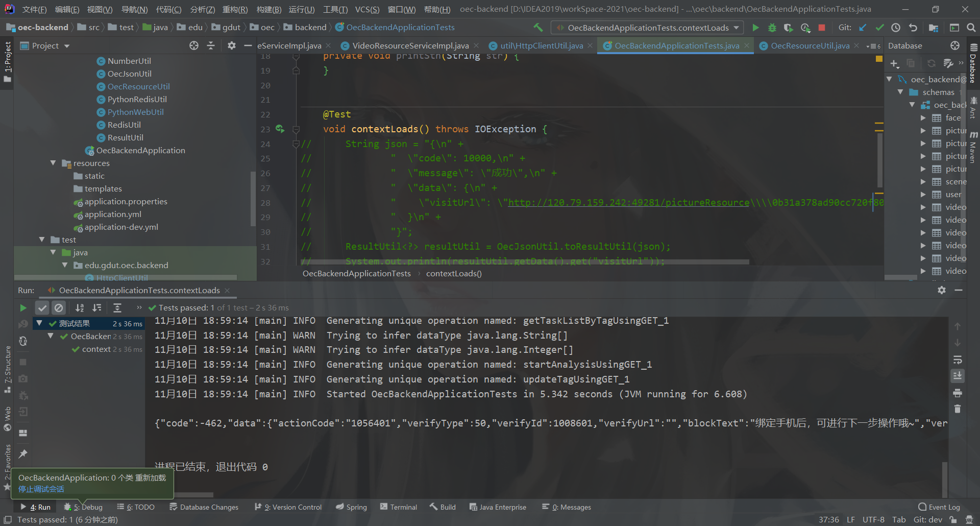The image size is (980, 526).
Task: Switch to VideoResourceServiceImpl.java tab
Action: [410, 45]
